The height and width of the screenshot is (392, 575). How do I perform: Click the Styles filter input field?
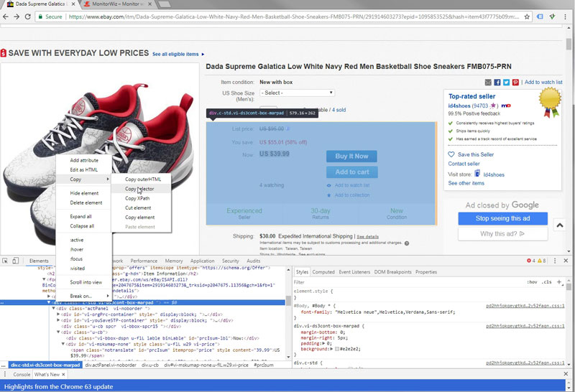[x=407, y=282]
